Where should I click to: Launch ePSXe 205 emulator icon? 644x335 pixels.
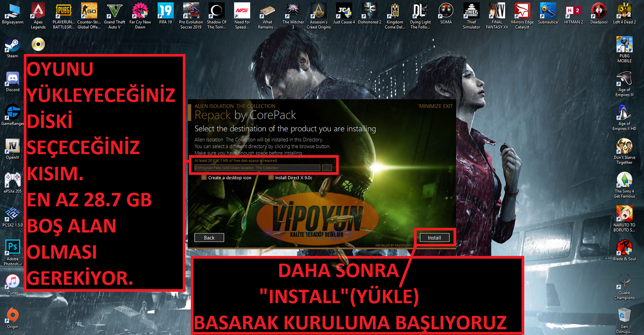point(13,183)
